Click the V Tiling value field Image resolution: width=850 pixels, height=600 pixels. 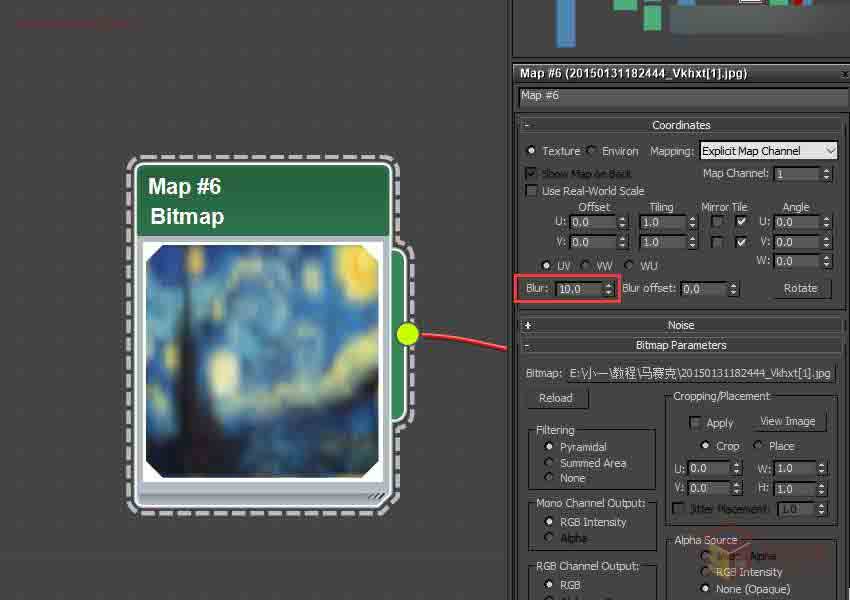[x=663, y=242]
